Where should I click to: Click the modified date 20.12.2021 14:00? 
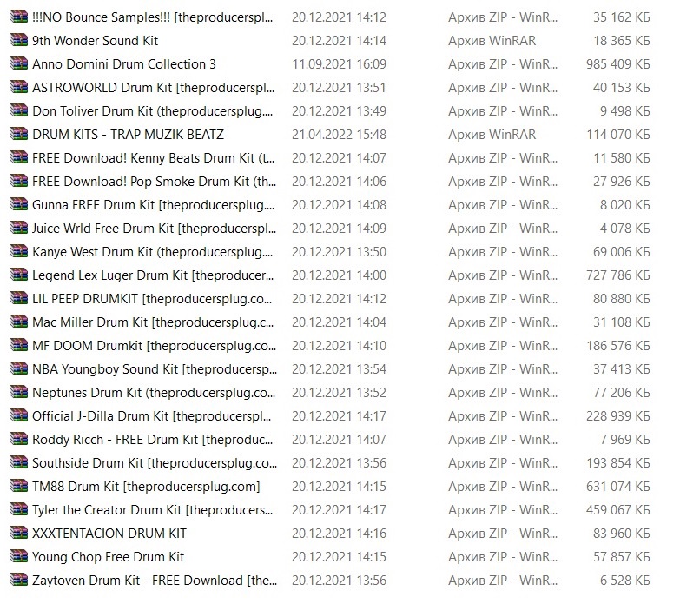[340, 275]
